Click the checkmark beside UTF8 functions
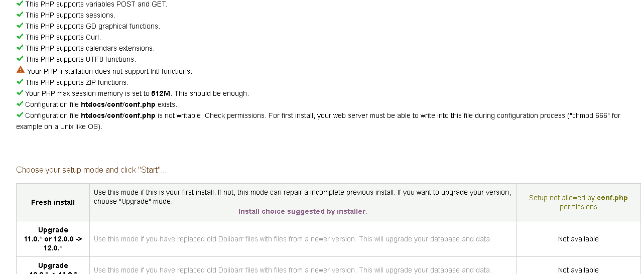 pos(20,59)
